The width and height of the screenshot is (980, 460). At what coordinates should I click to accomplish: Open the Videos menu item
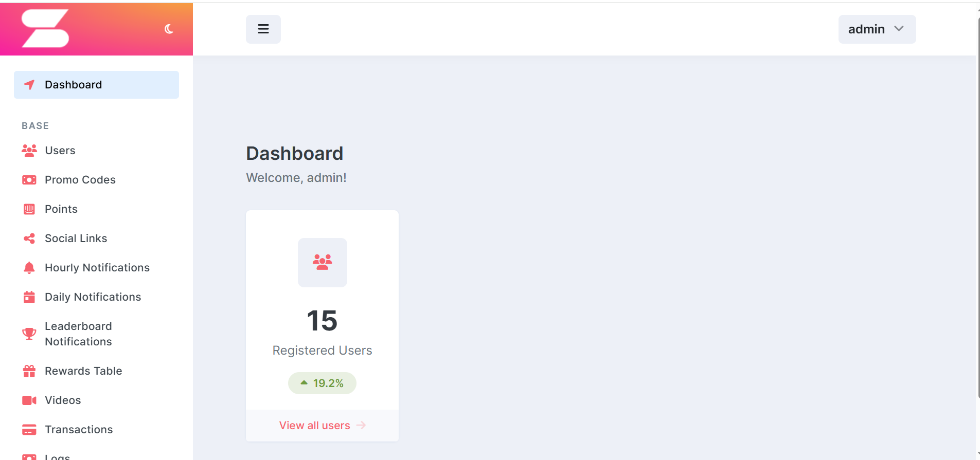63,400
